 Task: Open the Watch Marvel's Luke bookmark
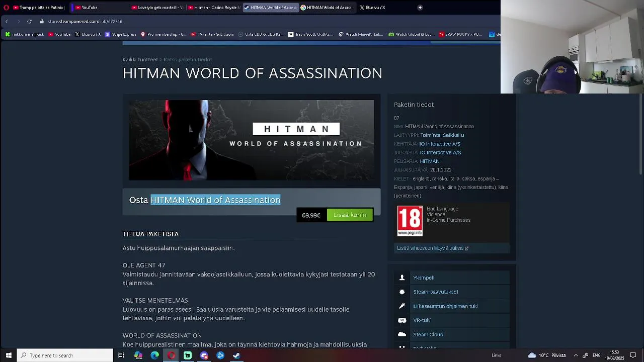361,34
